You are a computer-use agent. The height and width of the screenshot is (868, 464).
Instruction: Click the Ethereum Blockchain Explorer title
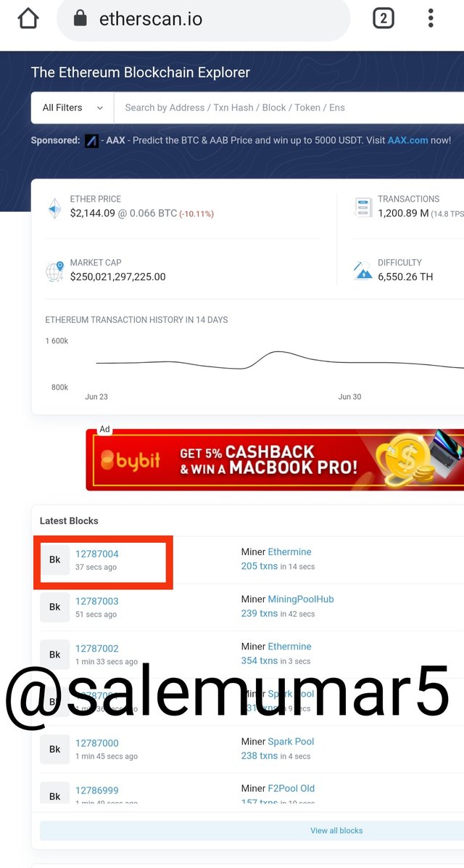pos(141,73)
